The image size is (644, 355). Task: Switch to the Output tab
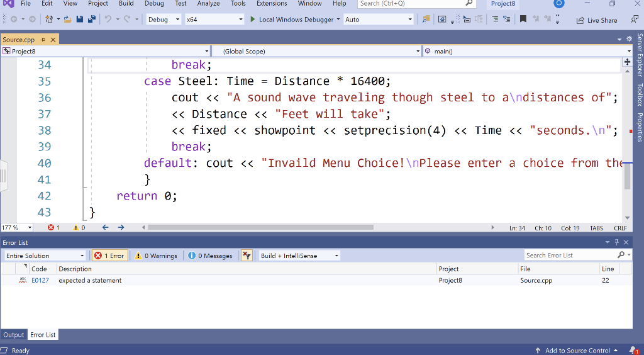pyautogui.click(x=14, y=334)
